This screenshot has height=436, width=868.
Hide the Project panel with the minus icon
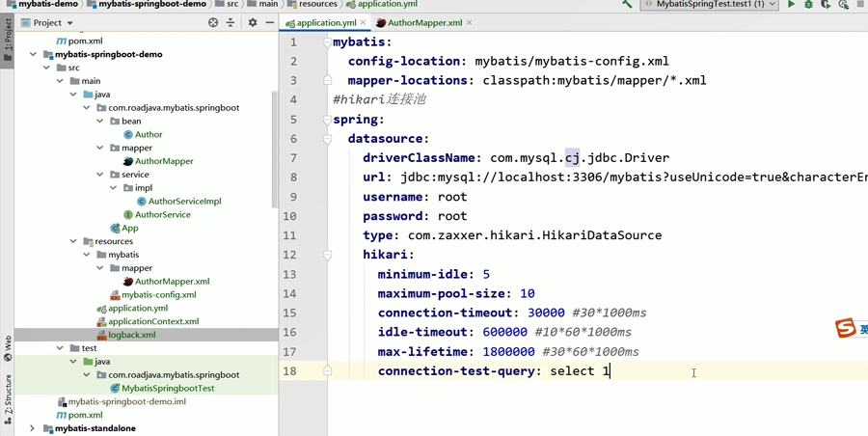(270, 23)
